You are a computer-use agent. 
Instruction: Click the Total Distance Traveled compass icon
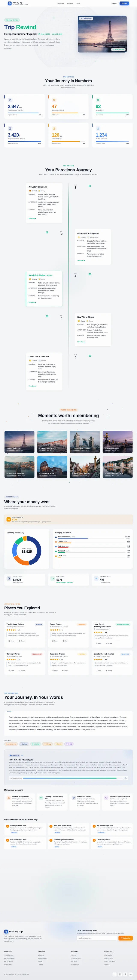click(x=10, y=100)
